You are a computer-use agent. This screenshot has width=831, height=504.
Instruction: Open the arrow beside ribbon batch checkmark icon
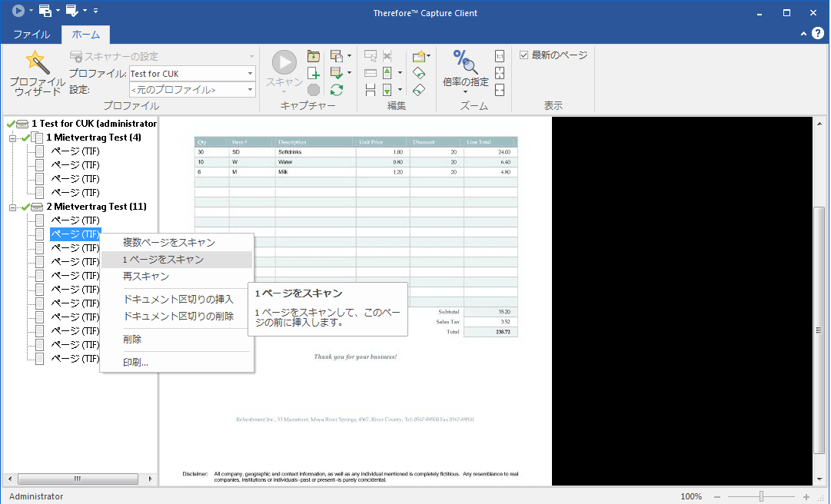349,73
